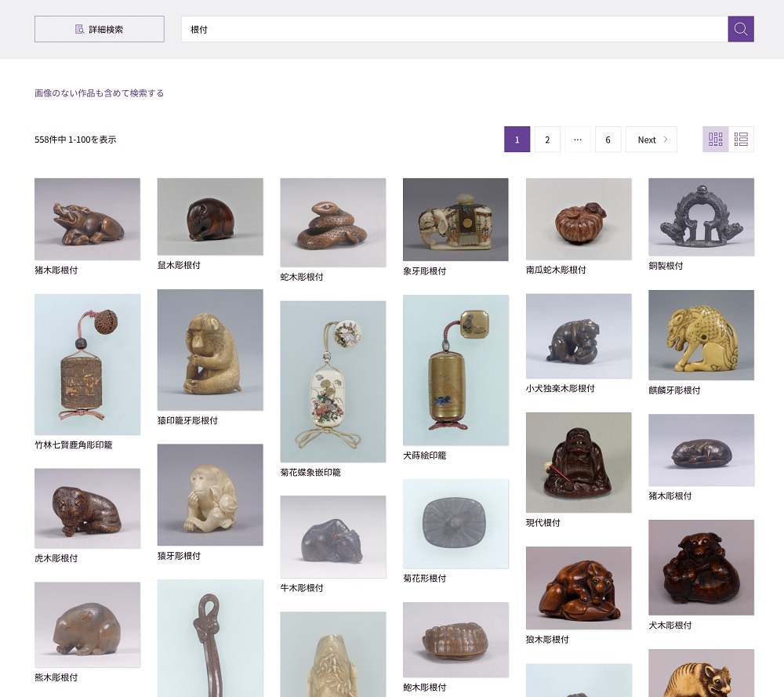Open the 麒麟牙彫根付 thumbnail

(701, 335)
